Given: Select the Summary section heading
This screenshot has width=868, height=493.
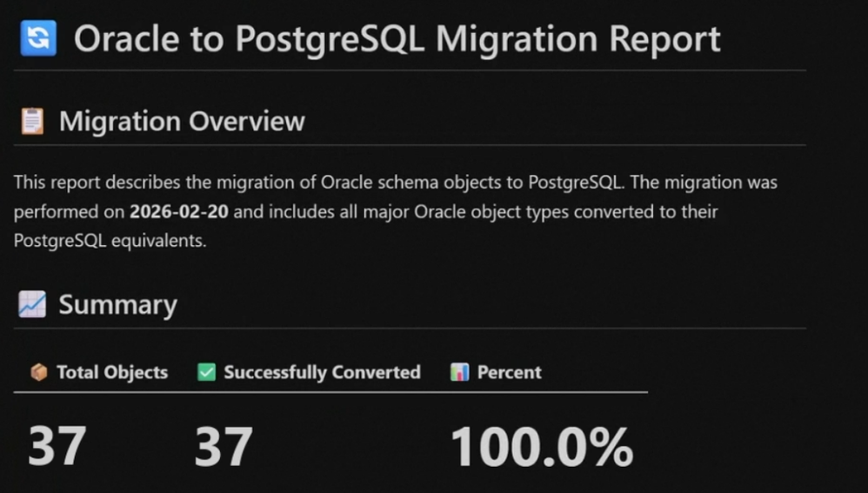Looking at the screenshot, I should tap(117, 304).
